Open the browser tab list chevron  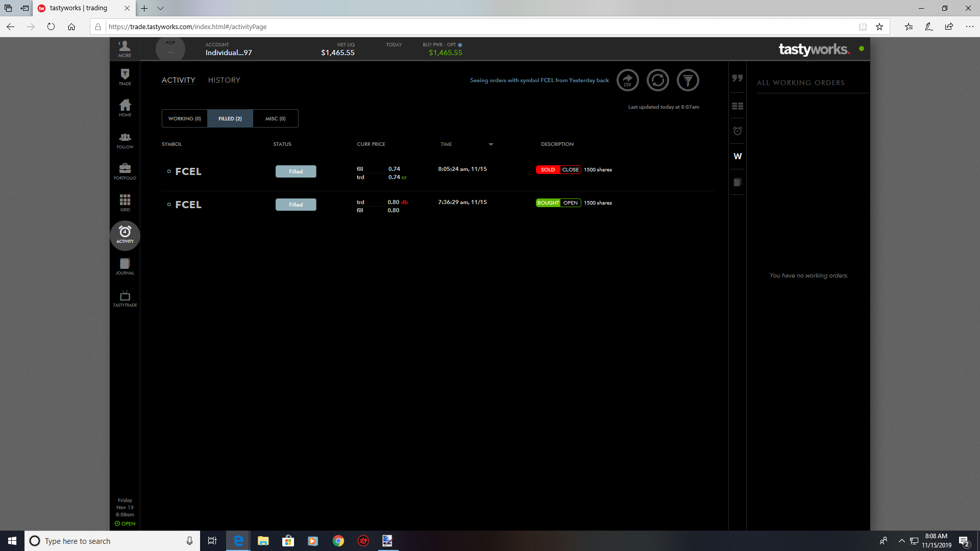coord(160,8)
